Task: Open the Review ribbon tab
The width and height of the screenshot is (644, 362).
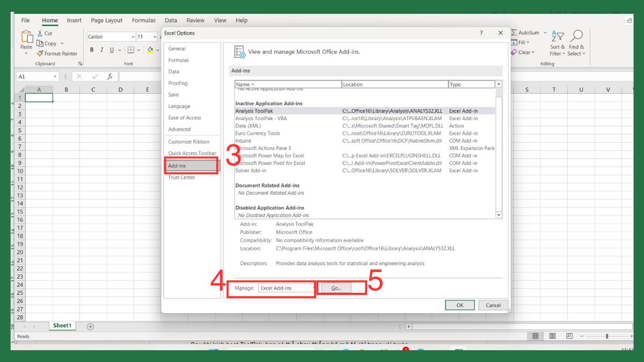Action: coord(195,20)
